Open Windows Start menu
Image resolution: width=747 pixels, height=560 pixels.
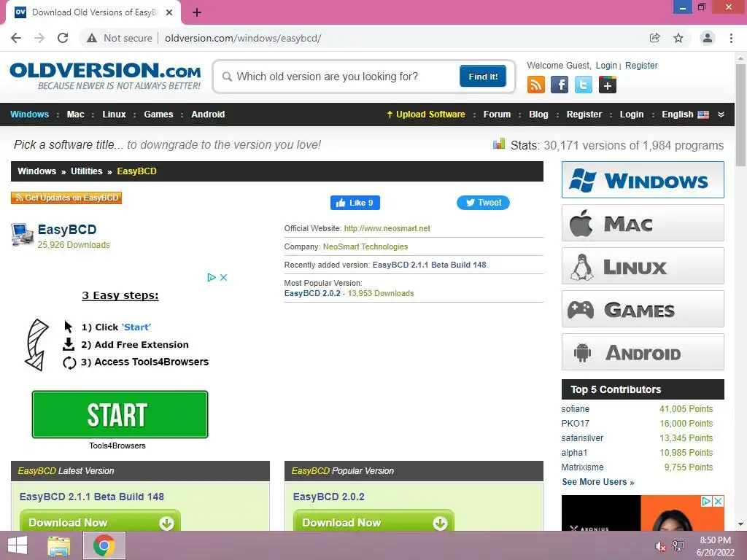click(x=18, y=545)
